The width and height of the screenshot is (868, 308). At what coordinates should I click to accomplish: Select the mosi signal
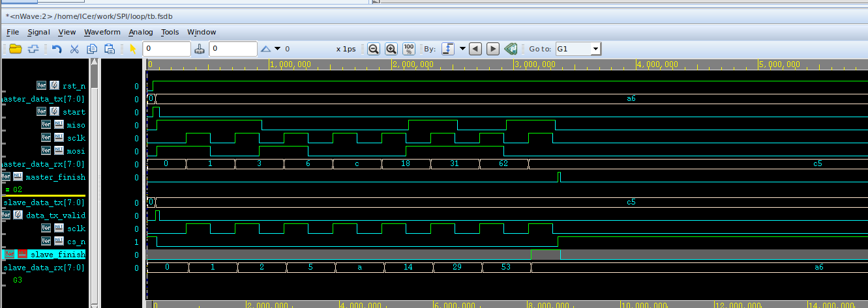coord(76,151)
